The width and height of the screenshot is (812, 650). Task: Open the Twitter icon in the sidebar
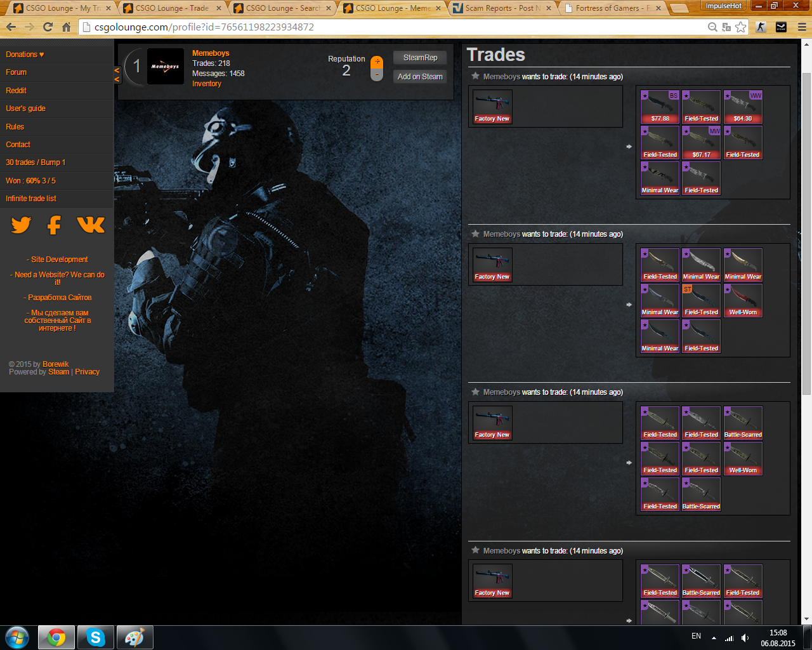pos(21,225)
